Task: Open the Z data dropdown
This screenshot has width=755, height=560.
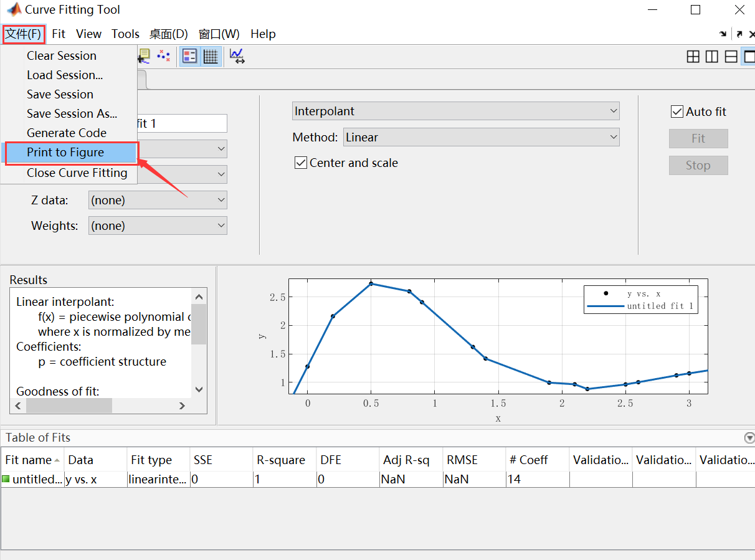Action: 158,200
